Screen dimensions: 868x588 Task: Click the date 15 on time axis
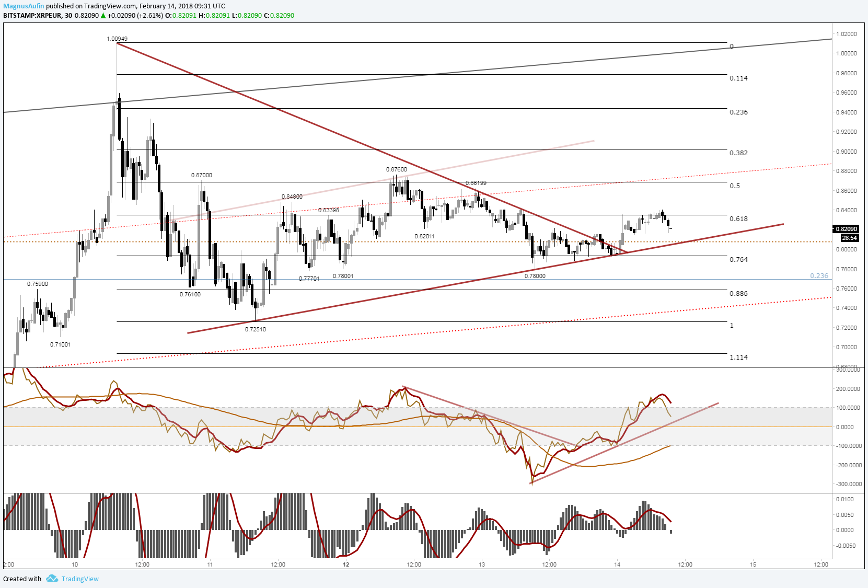pyautogui.click(x=753, y=564)
